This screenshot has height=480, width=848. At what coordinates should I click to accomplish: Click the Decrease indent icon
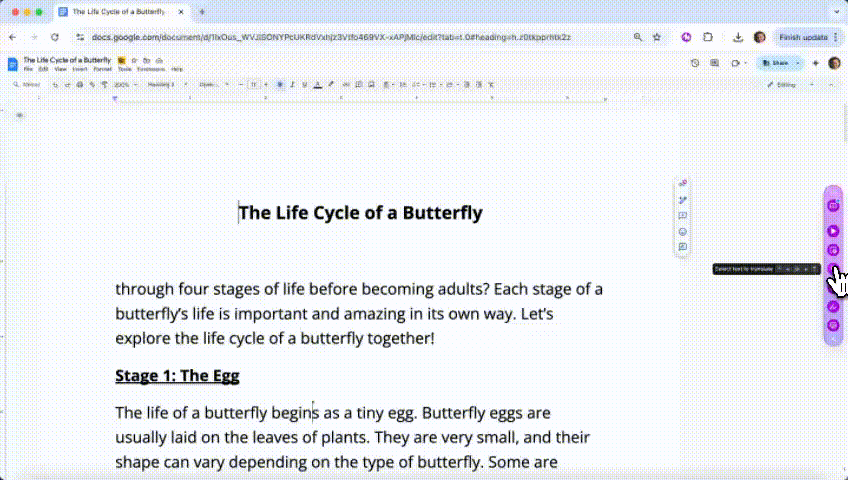click(x=466, y=85)
